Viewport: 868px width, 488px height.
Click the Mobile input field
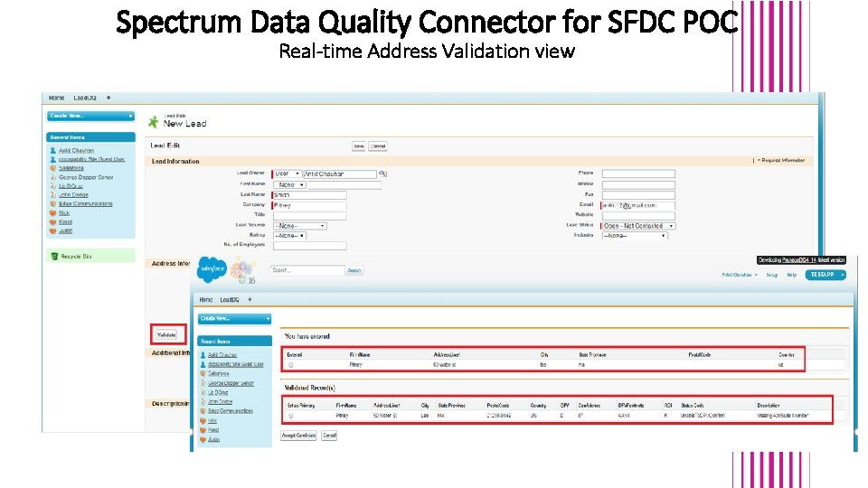pos(639,184)
